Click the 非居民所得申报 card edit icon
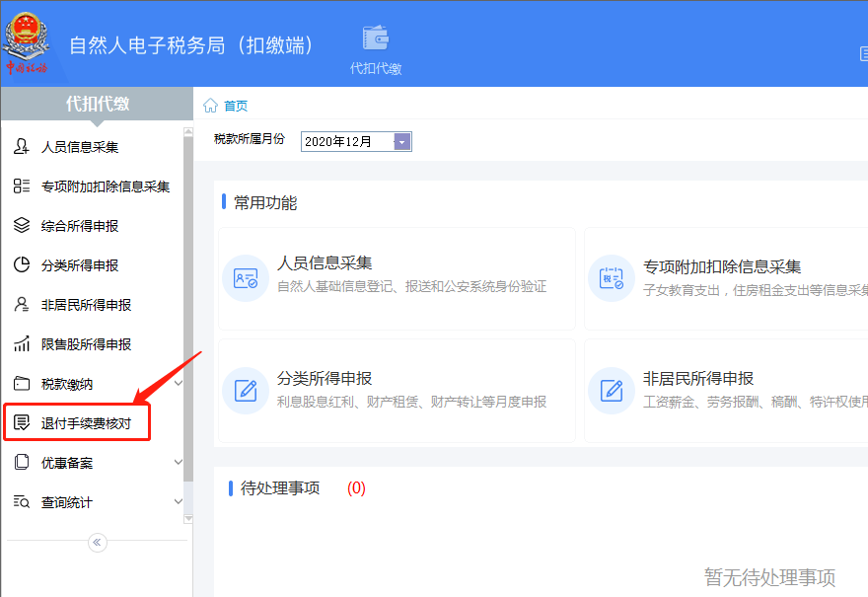The image size is (868, 597). click(x=612, y=391)
